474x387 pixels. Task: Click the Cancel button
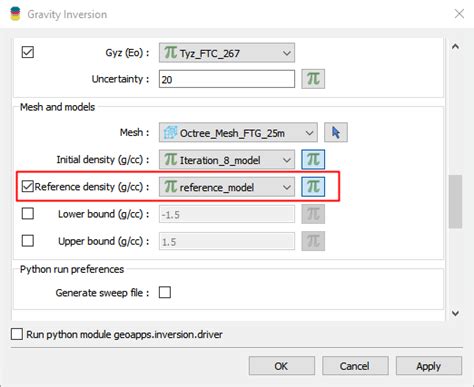[x=355, y=366]
